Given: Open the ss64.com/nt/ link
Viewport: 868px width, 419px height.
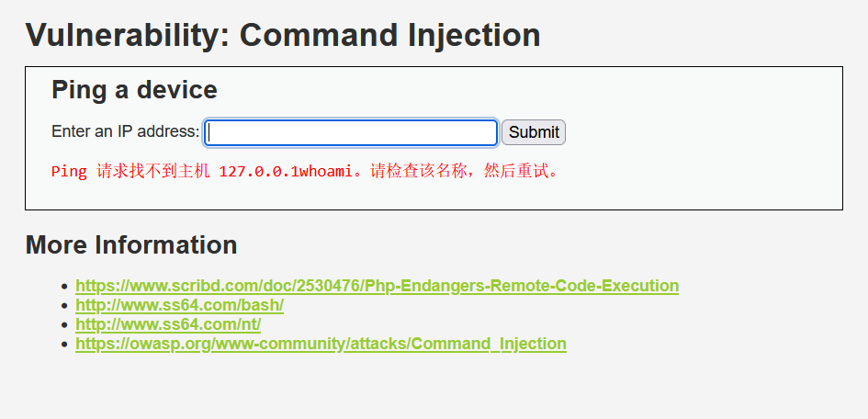Looking at the screenshot, I should (x=168, y=324).
